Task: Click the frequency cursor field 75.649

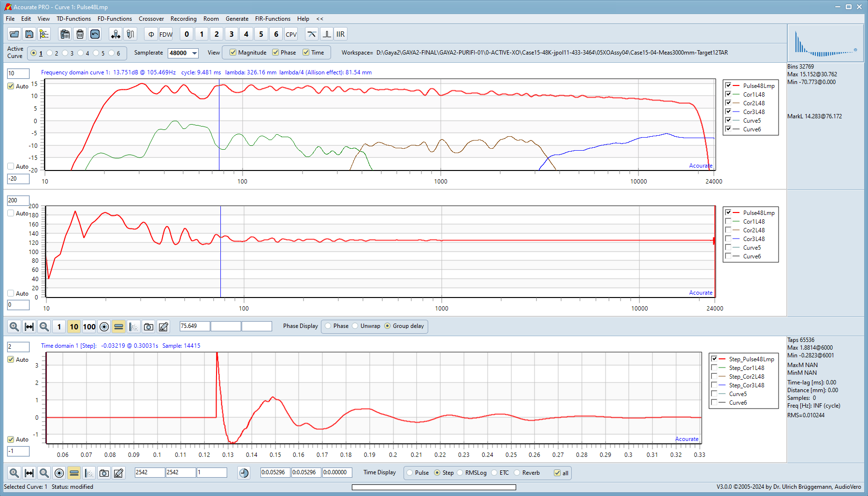Action: coord(195,326)
